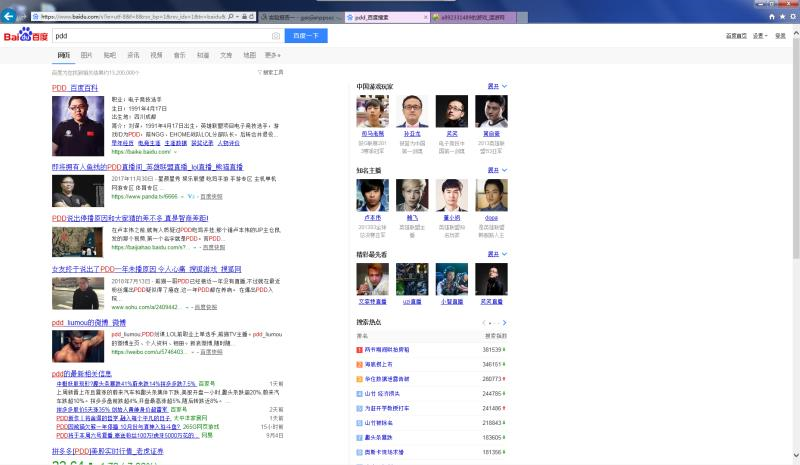
Task: Click thumbnail of panda.tv PDD直播间 result
Action: (78, 191)
